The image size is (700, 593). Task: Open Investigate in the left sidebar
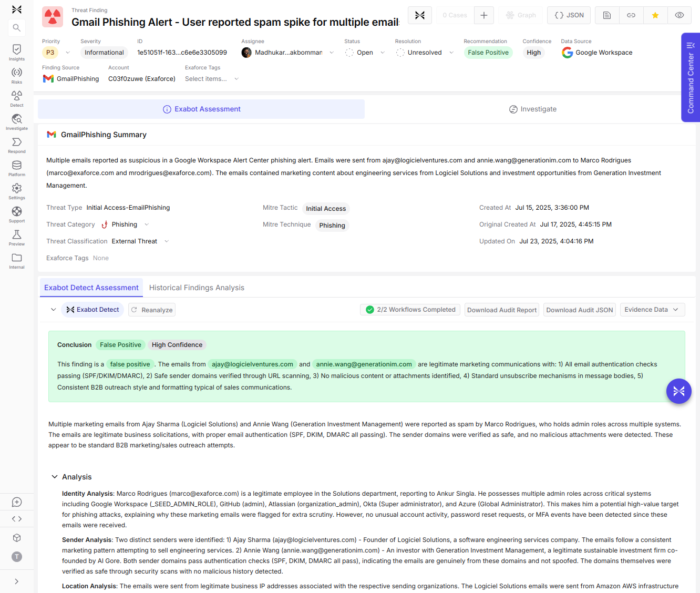click(17, 121)
